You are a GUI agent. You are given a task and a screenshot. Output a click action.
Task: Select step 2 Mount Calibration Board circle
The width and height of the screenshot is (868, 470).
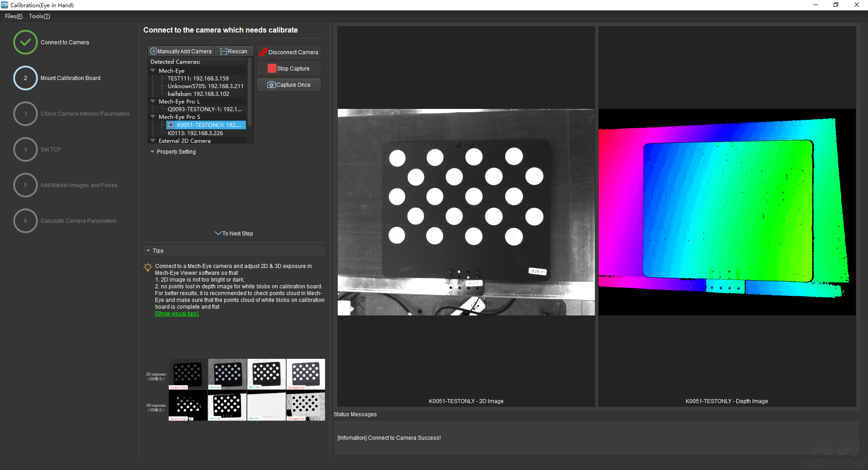[25, 78]
